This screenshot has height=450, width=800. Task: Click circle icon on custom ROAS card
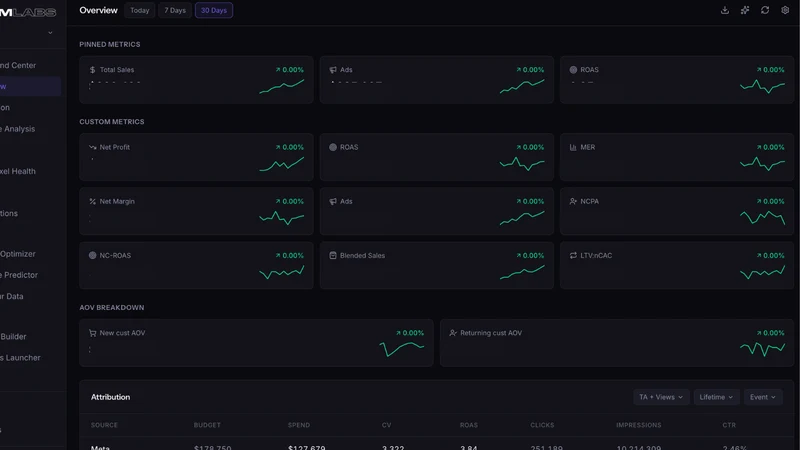333,147
